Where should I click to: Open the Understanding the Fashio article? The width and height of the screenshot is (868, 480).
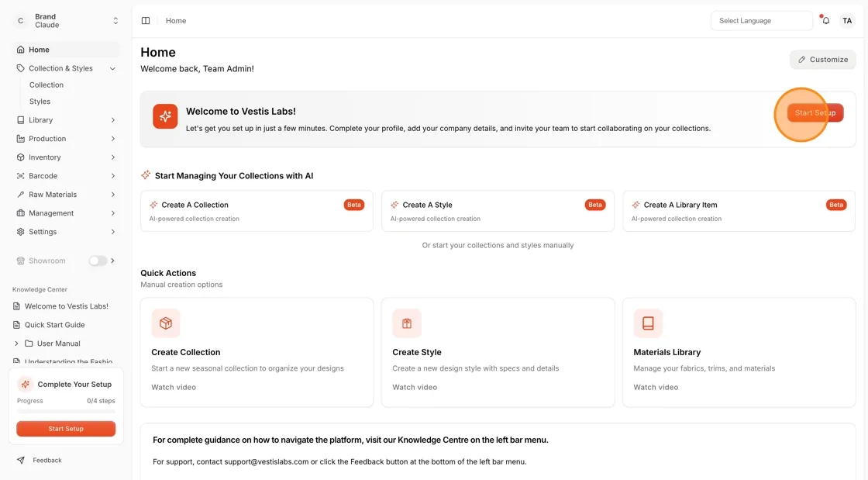(x=68, y=361)
